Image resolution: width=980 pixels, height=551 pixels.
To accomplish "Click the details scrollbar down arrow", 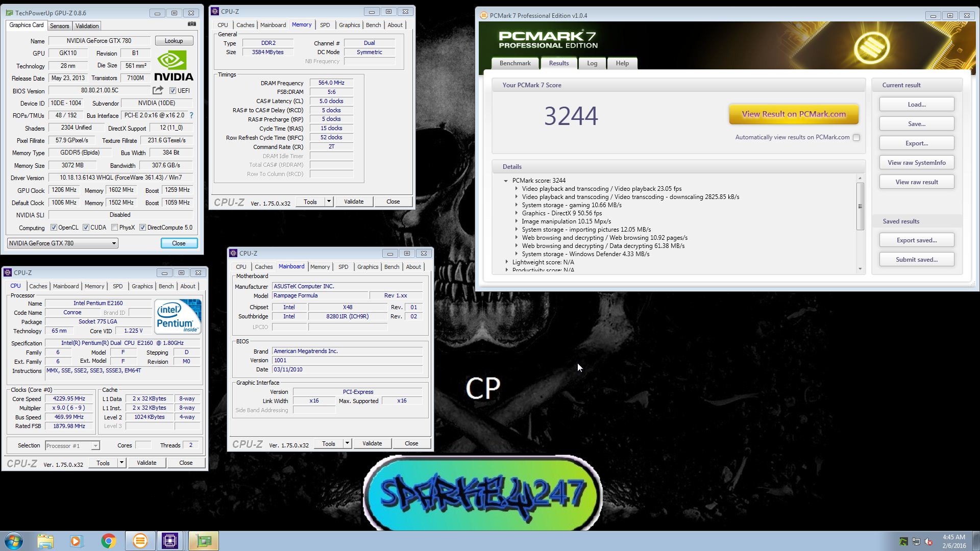I will pos(860,269).
